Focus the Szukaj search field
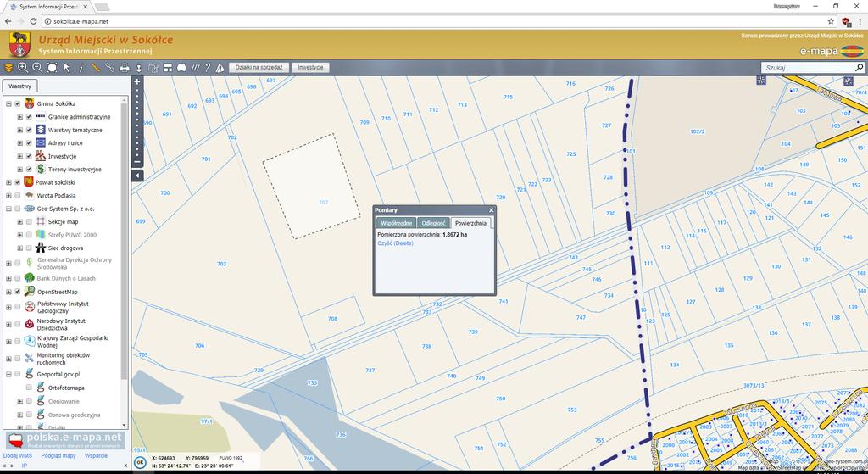 pos(808,68)
